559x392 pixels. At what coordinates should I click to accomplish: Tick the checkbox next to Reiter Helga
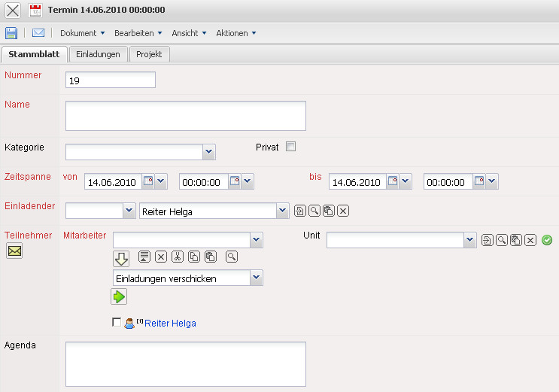coord(116,323)
